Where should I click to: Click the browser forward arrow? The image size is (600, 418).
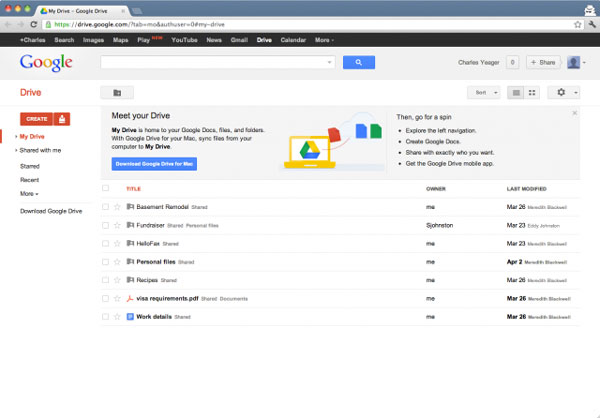point(20,24)
